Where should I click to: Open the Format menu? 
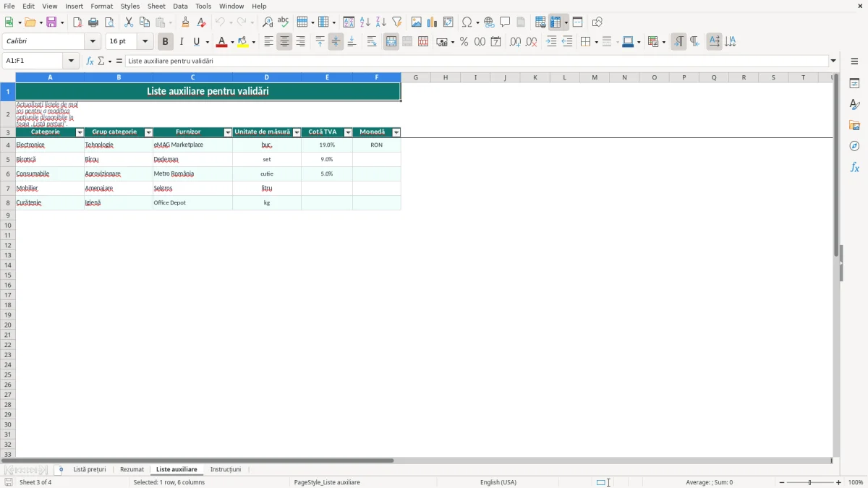[101, 6]
